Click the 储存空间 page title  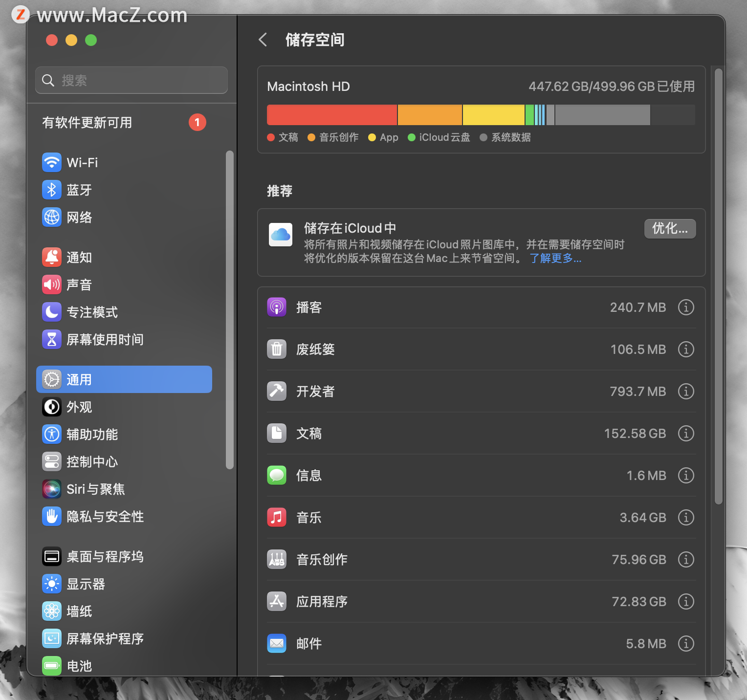coord(315,40)
